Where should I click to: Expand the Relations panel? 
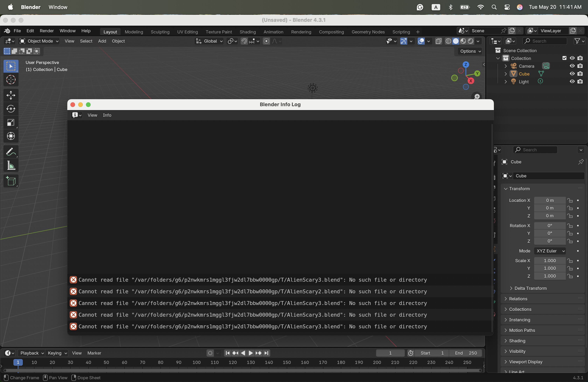[x=518, y=299]
